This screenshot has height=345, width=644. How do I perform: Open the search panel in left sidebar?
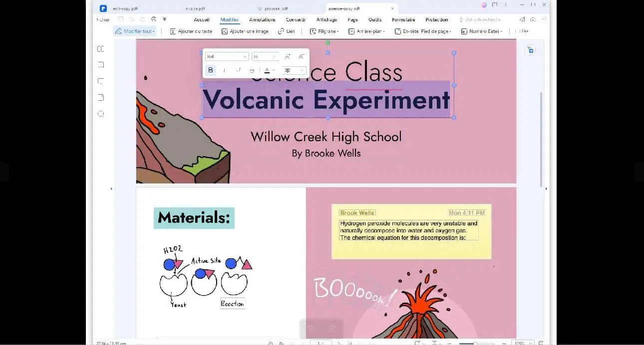pos(101,114)
